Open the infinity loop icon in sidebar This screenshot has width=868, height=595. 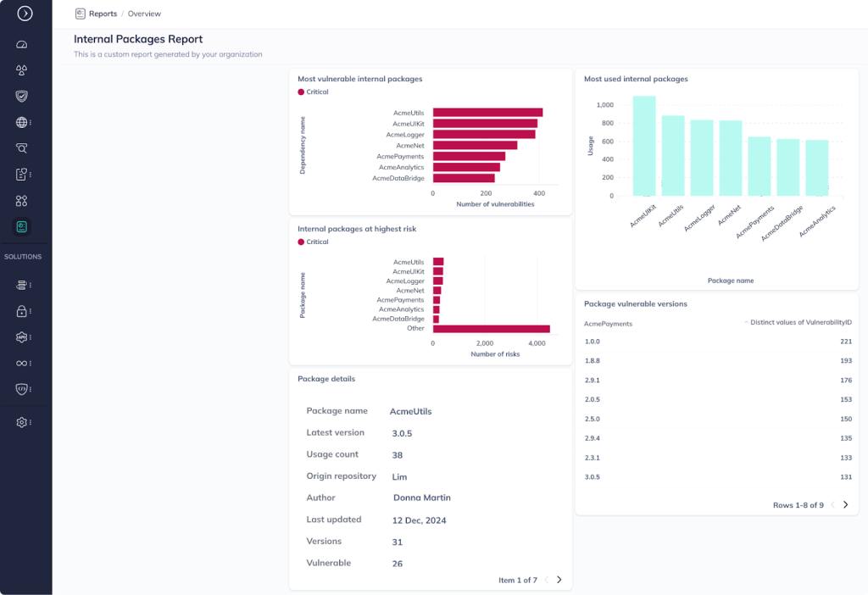(22, 363)
